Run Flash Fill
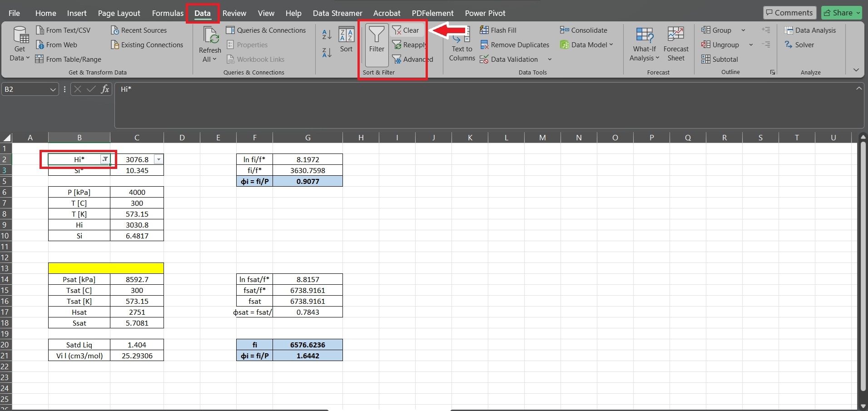This screenshot has height=411, width=868. point(498,30)
